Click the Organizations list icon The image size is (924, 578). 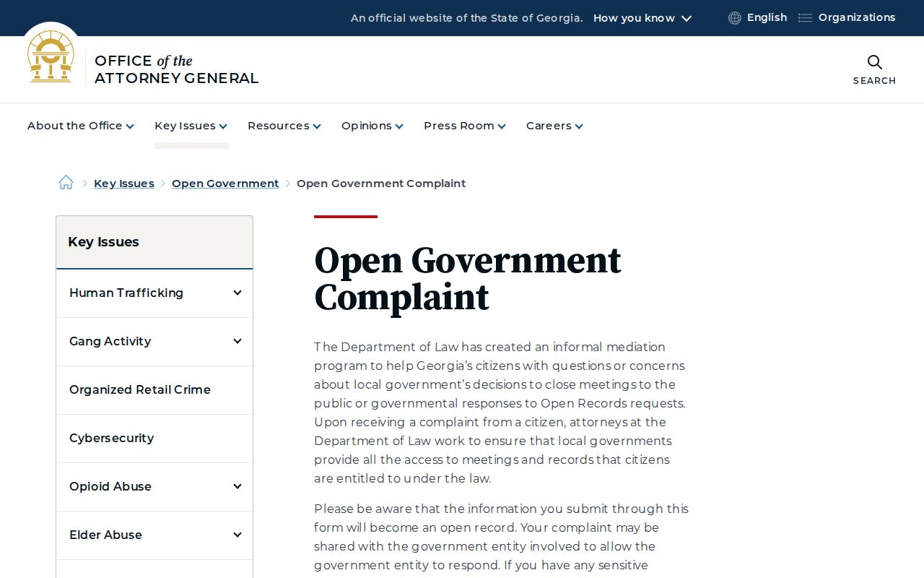pos(805,18)
